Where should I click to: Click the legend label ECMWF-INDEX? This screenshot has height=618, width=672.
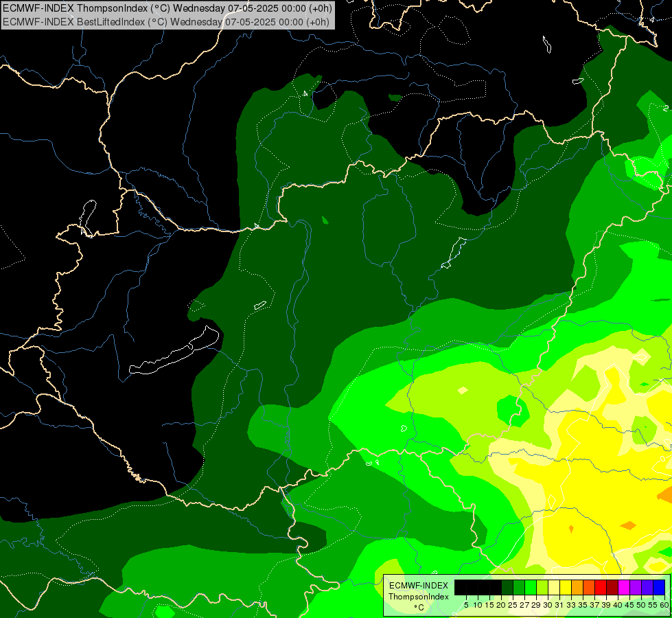pyautogui.click(x=419, y=586)
